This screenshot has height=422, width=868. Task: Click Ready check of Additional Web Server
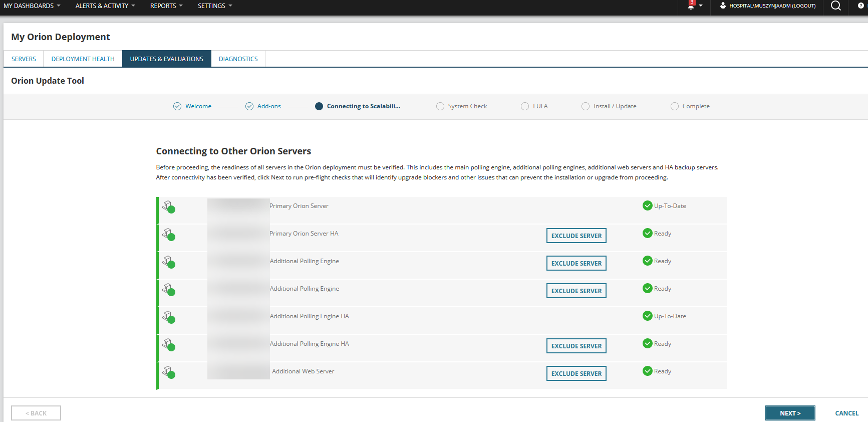coord(648,371)
